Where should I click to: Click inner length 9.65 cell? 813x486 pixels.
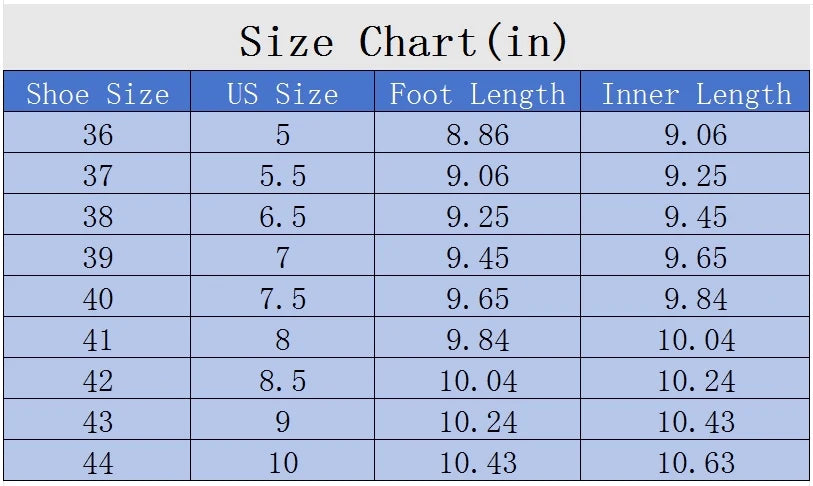696,258
